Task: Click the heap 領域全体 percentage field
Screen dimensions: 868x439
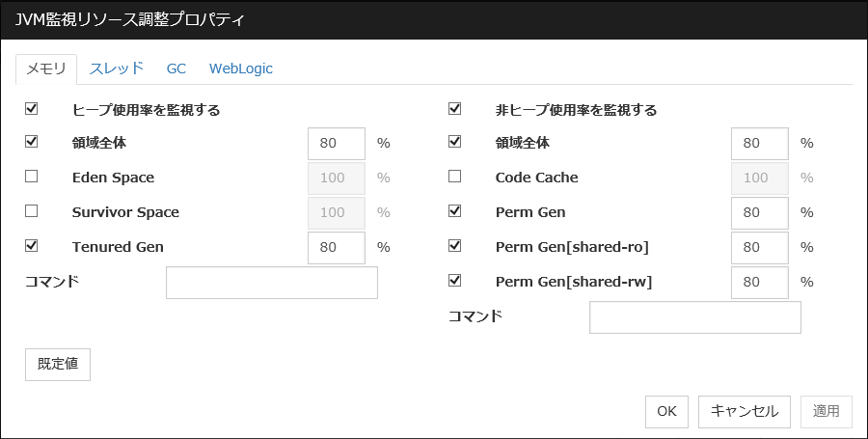Action: click(x=336, y=143)
